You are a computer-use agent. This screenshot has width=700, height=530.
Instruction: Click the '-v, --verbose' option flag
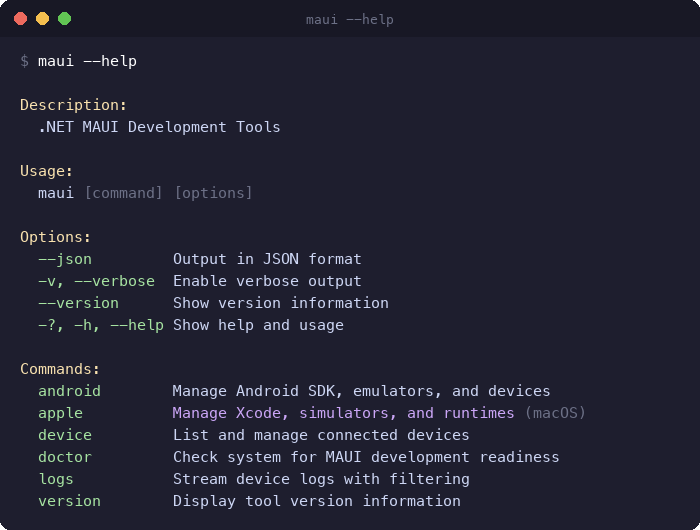coord(97,281)
